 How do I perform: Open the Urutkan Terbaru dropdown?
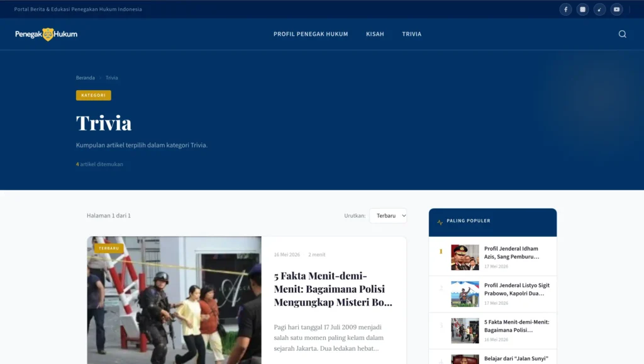point(388,215)
